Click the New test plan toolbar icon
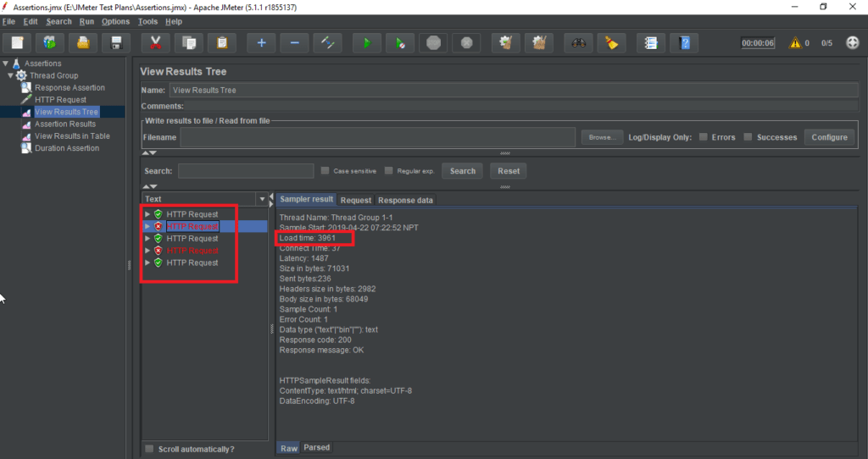 click(x=17, y=43)
